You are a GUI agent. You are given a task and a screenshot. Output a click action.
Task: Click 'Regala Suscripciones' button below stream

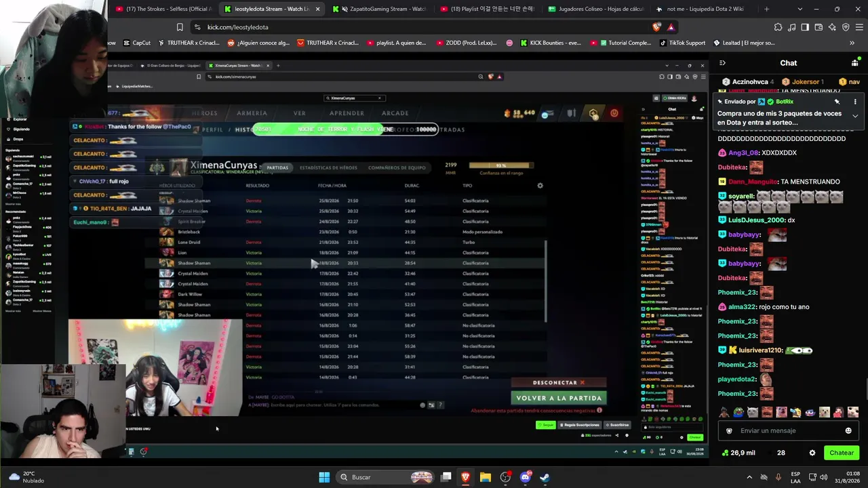click(580, 425)
